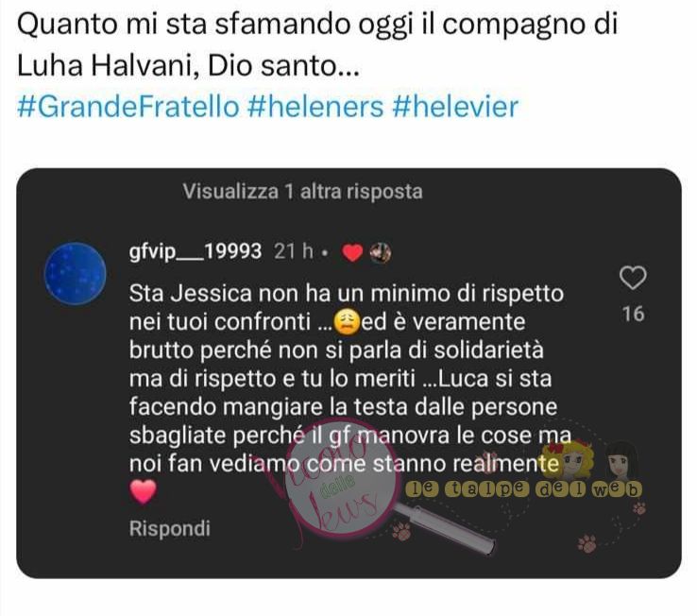The height and width of the screenshot is (616, 697).
Task: Click the magnifying glass News watermark logo
Action: [356, 483]
